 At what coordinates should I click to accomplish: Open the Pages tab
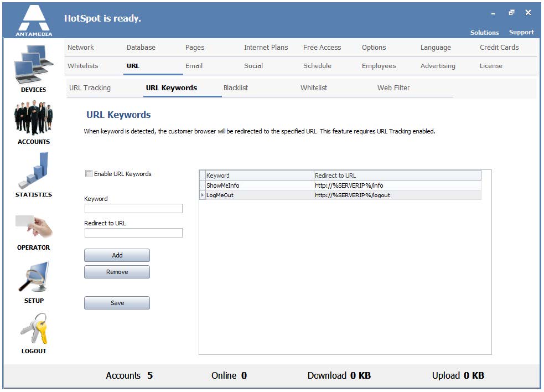coord(195,48)
